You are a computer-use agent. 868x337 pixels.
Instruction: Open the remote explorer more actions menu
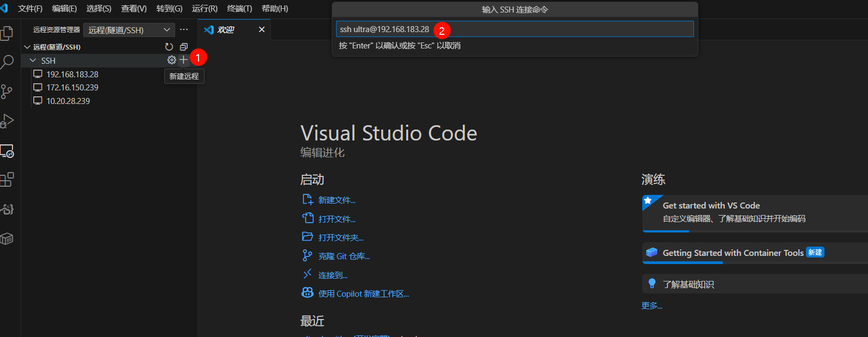tap(184, 29)
